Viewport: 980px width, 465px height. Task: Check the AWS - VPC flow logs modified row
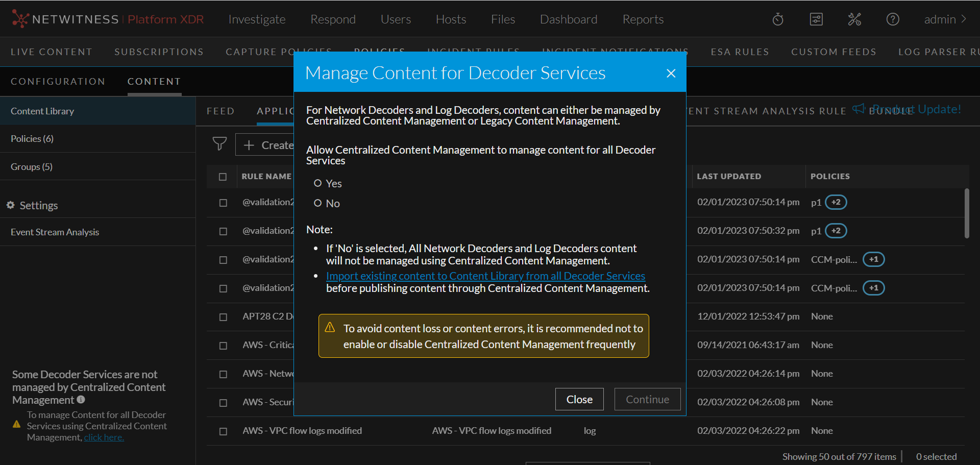[x=223, y=431]
